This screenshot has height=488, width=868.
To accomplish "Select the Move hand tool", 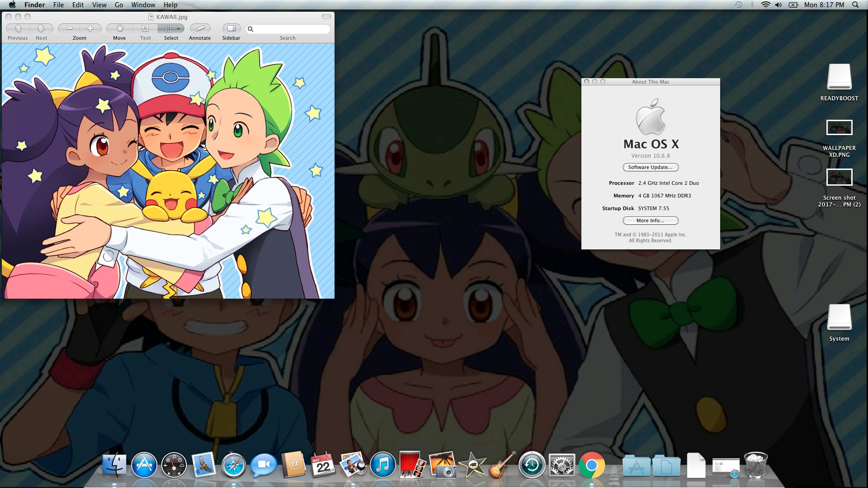I will click(x=120, y=28).
